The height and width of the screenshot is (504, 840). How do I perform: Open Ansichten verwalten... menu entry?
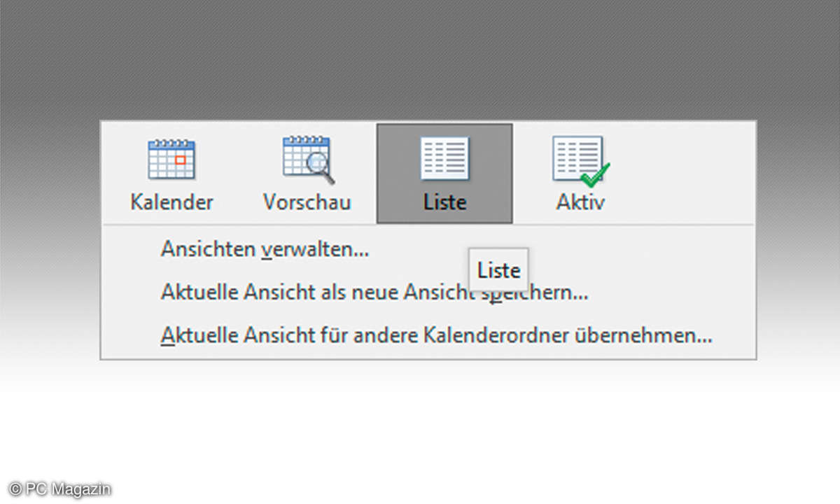(265, 250)
